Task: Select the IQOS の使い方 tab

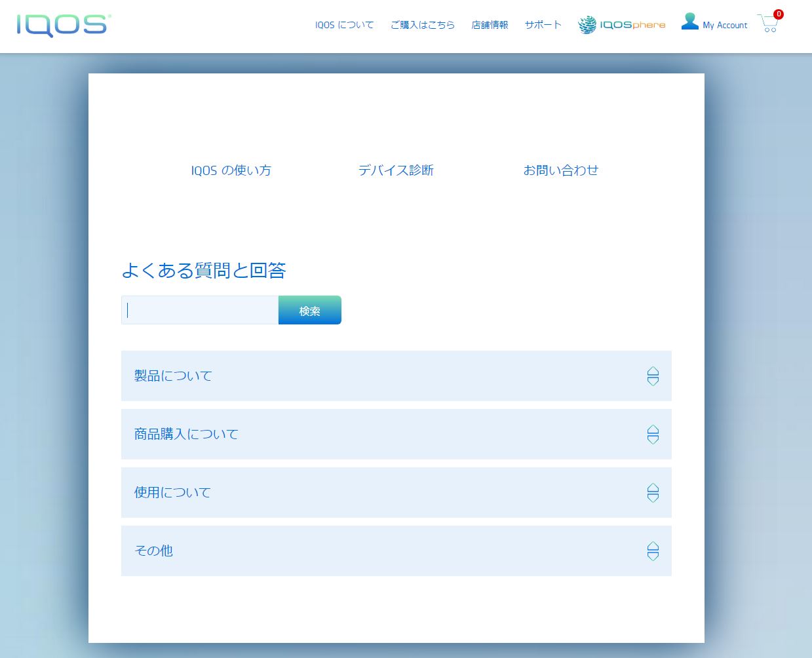Action: coord(231,170)
